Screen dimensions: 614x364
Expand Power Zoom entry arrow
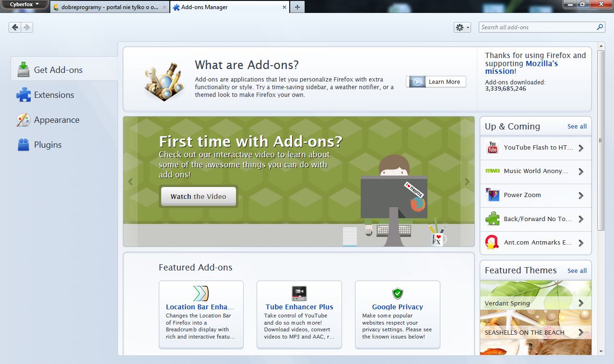click(x=581, y=196)
